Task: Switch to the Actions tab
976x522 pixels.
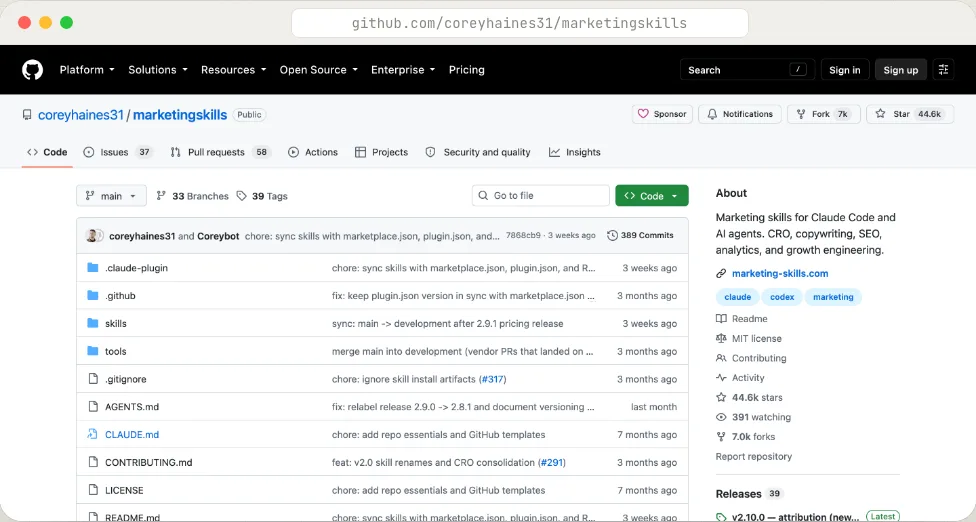Action: pos(313,152)
